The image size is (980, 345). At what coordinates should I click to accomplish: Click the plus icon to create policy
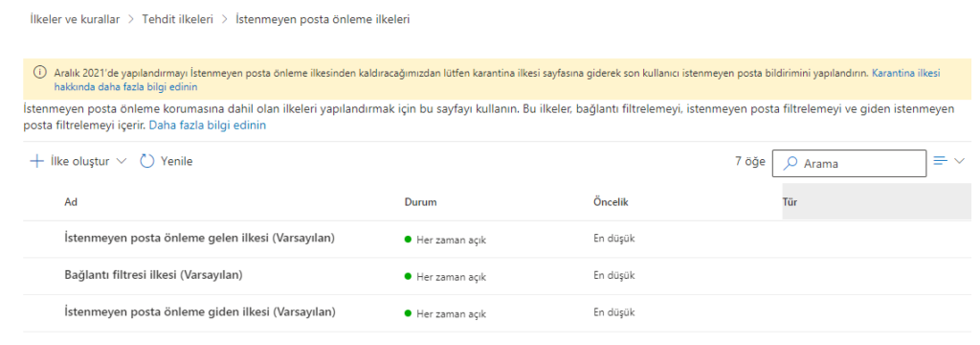click(x=37, y=162)
